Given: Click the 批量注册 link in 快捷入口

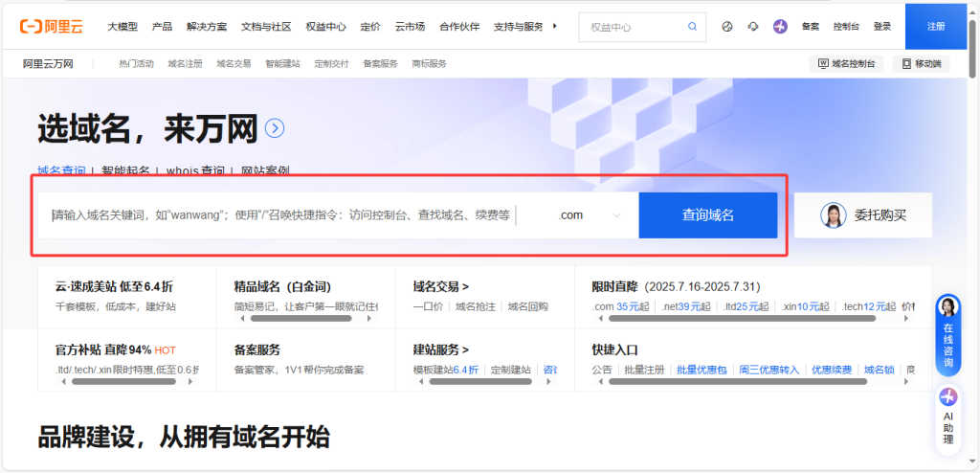Looking at the screenshot, I should pyautogui.click(x=644, y=370).
